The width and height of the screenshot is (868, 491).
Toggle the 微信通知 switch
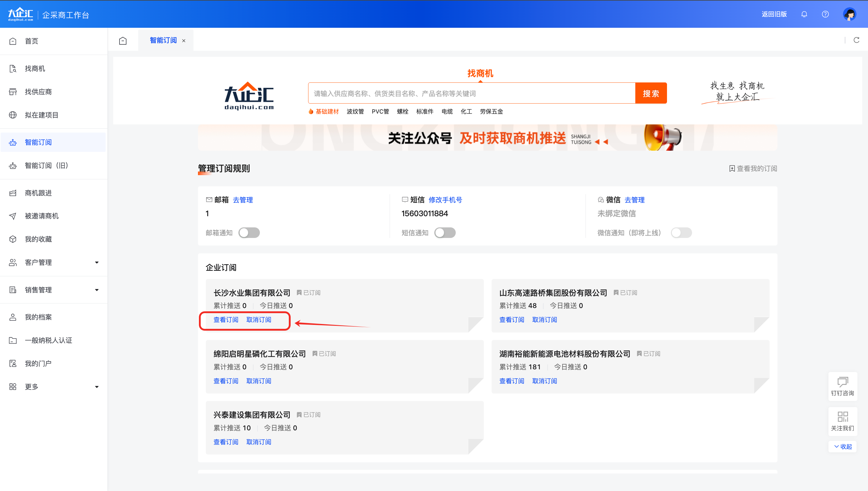click(x=681, y=233)
